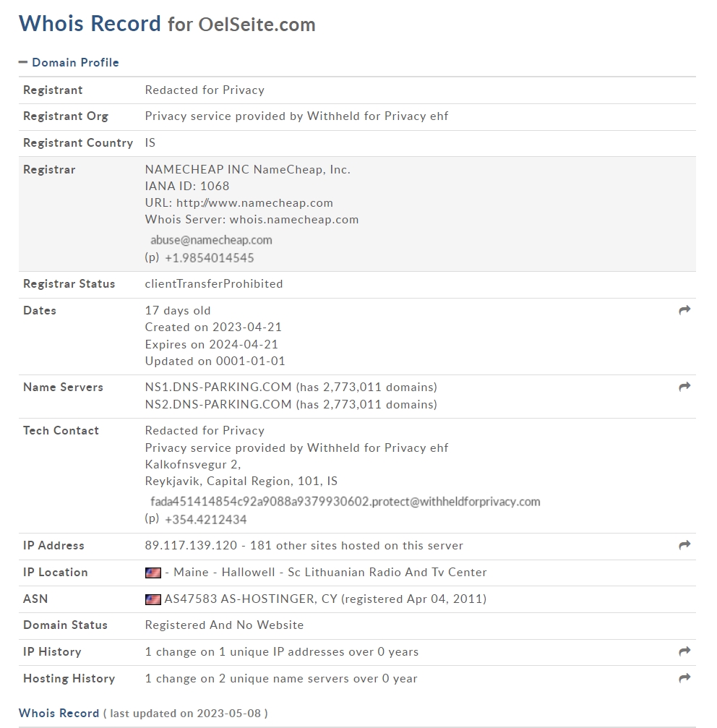Select the registrar phone number +1.9854014545
This screenshot has height=728, width=717.
pos(210,258)
